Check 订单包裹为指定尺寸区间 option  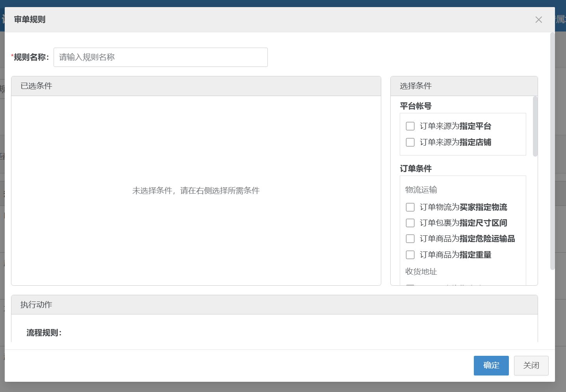(410, 223)
